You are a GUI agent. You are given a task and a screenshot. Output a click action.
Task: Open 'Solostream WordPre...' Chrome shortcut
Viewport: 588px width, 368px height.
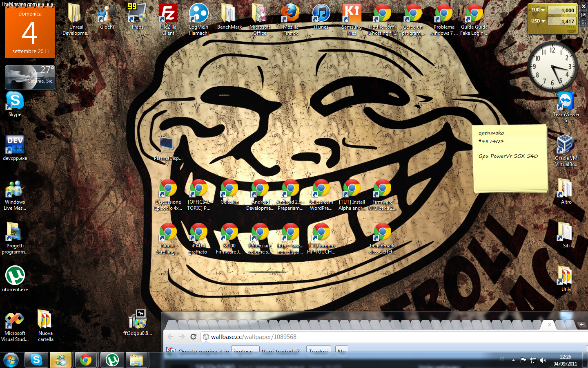[321, 195]
